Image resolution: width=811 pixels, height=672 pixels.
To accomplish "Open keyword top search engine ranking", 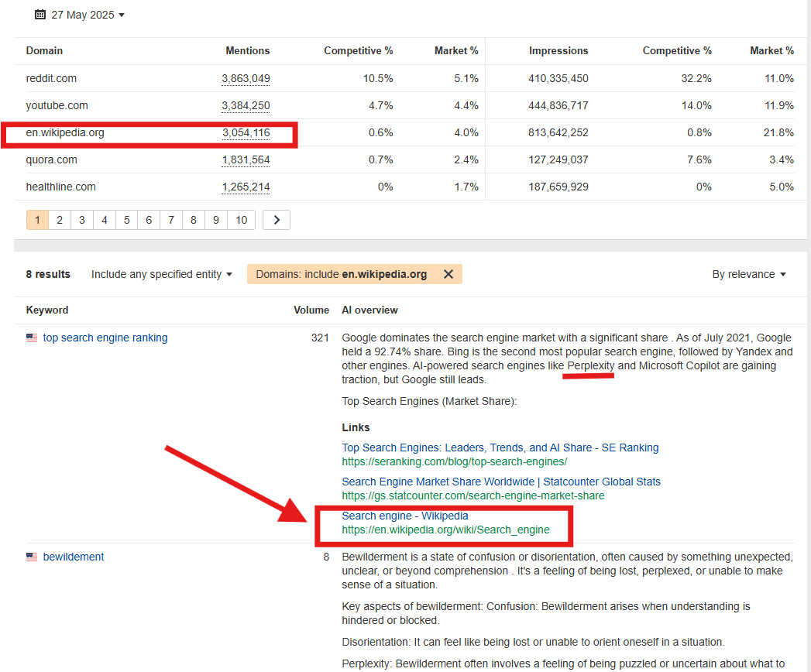I will [x=105, y=338].
